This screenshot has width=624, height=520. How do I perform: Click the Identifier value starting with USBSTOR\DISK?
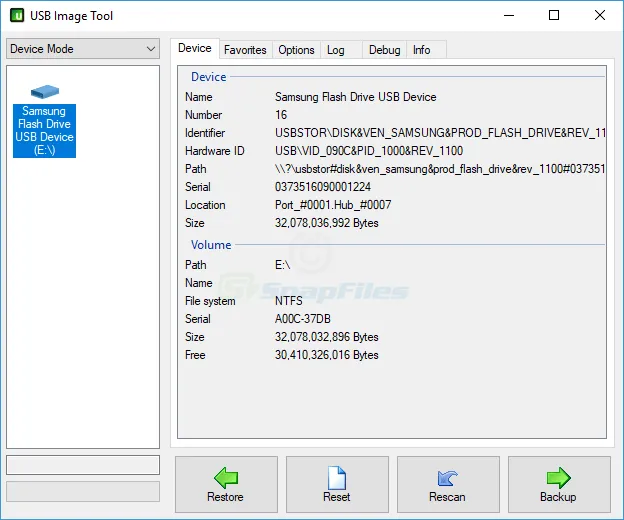click(440, 133)
